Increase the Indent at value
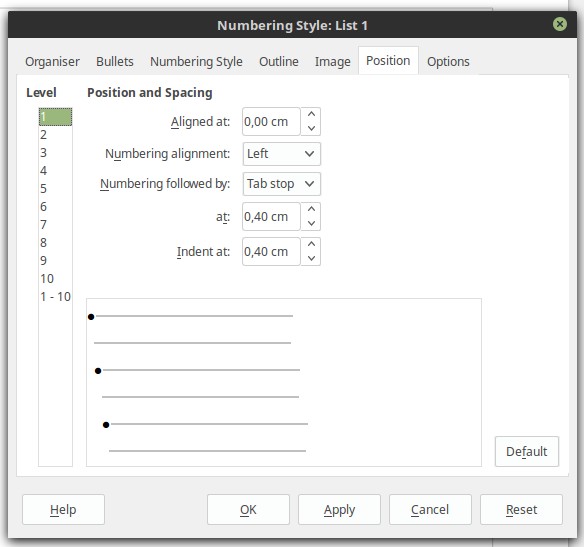The width and height of the screenshot is (584, 547). pos(311,244)
